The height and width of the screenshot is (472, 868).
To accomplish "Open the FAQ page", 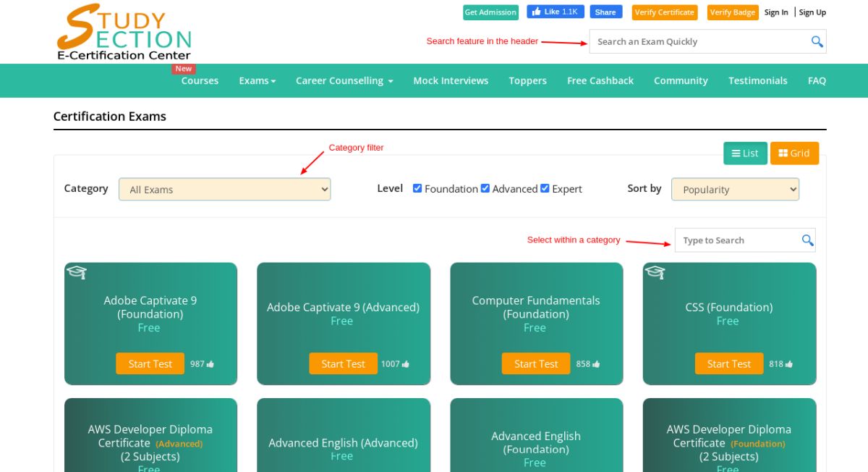I will (817, 81).
